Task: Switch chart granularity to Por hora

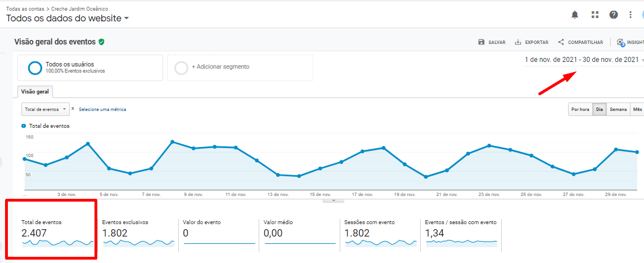Action: click(580, 109)
